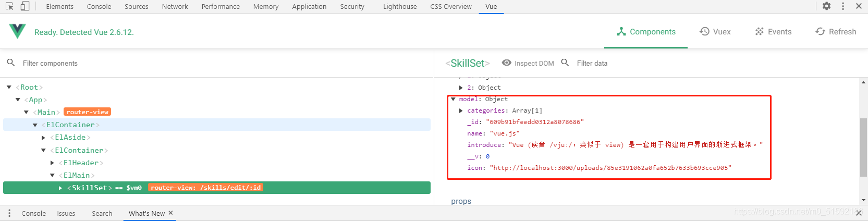The width and height of the screenshot is (868, 221).
Task: Click the data panel vertical scrollbar
Action: 863,147
